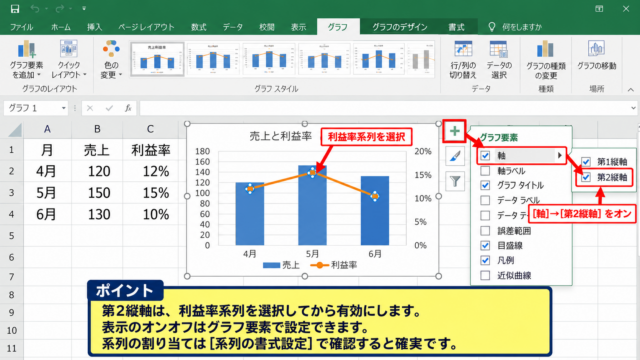Expand the 色の変更 color palette dropdown

pos(111,60)
